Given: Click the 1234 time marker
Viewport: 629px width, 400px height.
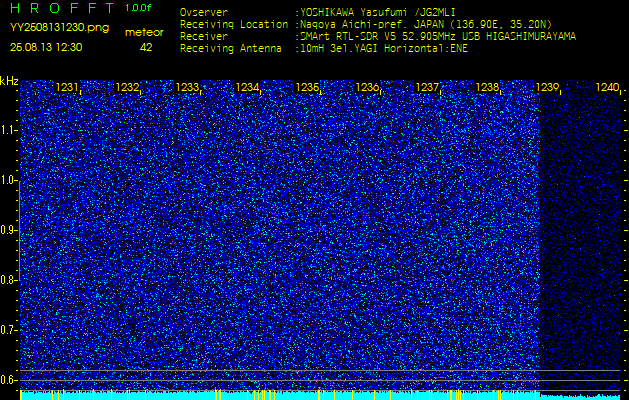Looking at the screenshot, I should coord(247,87).
